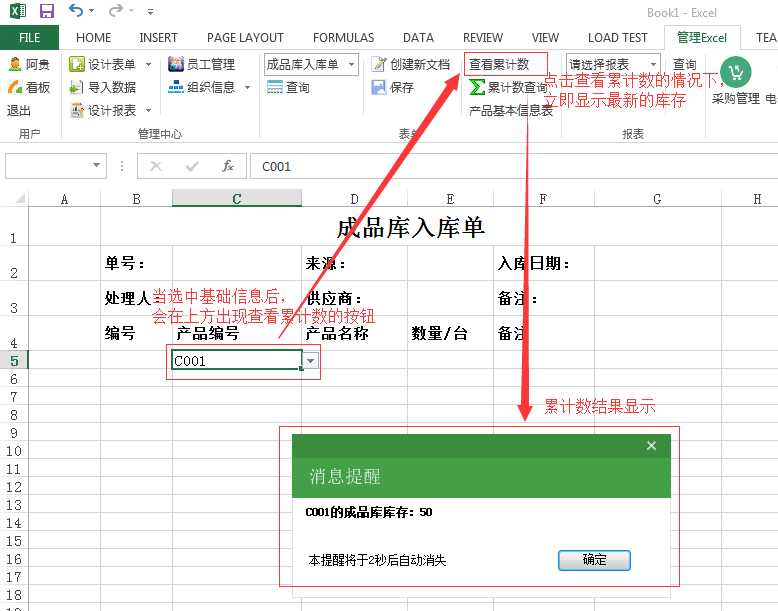Viewport: 778px width, 611px height.
Task: Click the Name Box input field
Action: (48, 166)
